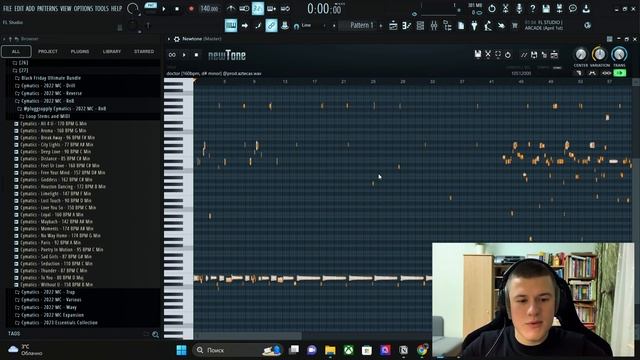Open the shopping cart store icon
This screenshot has width=640, height=360.
515,26
